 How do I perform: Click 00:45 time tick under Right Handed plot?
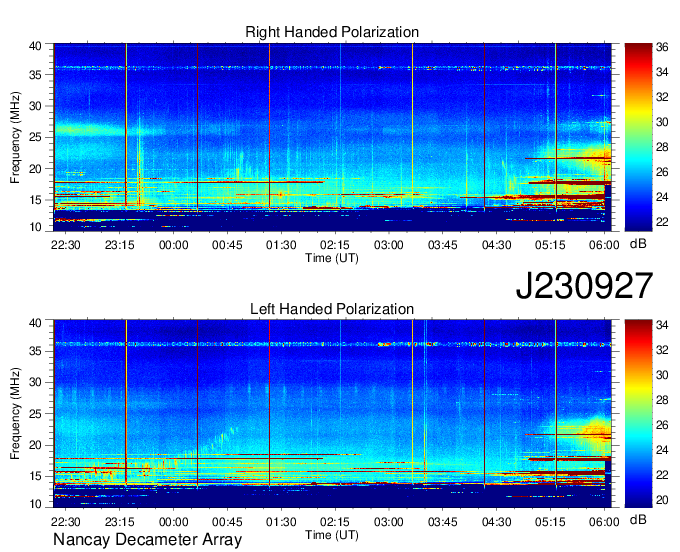(x=227, y=245)
